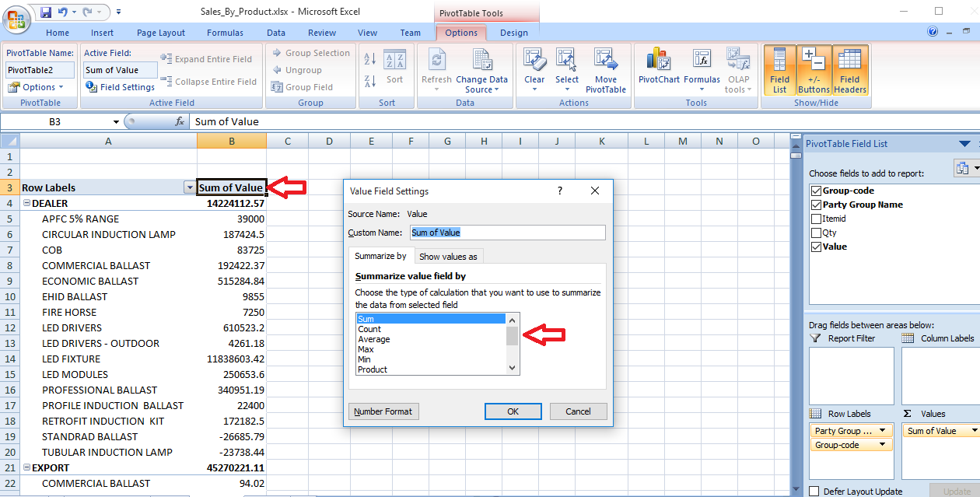This screenshot has height=497, width=980.
Task: Open PivotTable Field List pane menu arrow
Action: 964,144
